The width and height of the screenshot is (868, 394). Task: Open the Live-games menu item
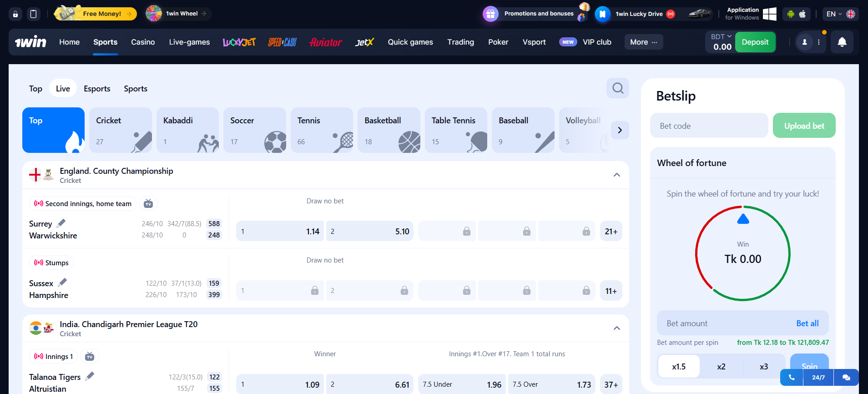tap(189, 42)
